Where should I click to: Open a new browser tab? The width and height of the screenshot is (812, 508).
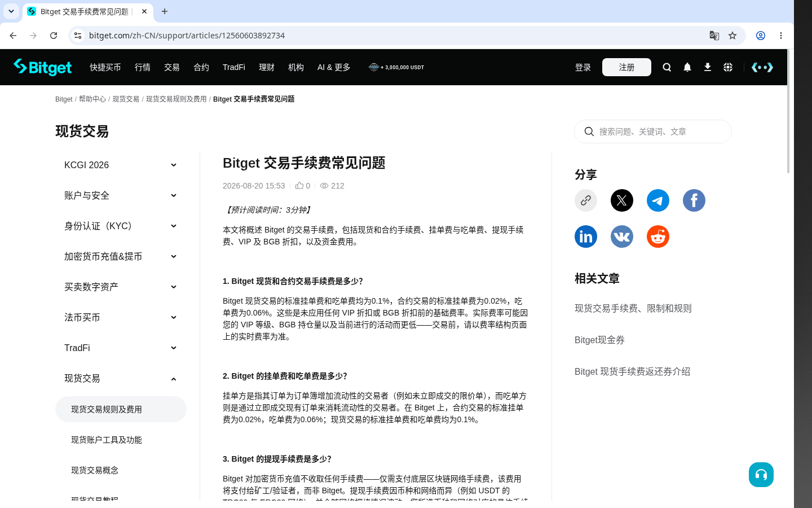[165, 11]
